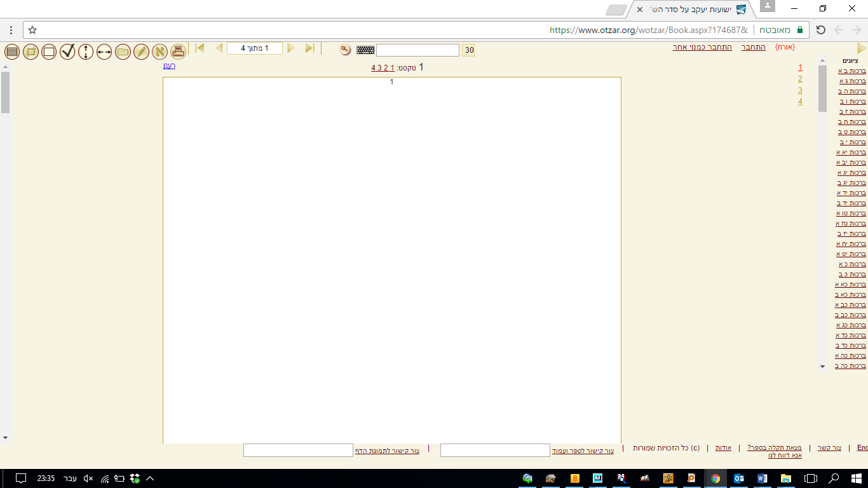Go to first page arrow
This screenshot has height=488, width=868.
tap(200, 48)
